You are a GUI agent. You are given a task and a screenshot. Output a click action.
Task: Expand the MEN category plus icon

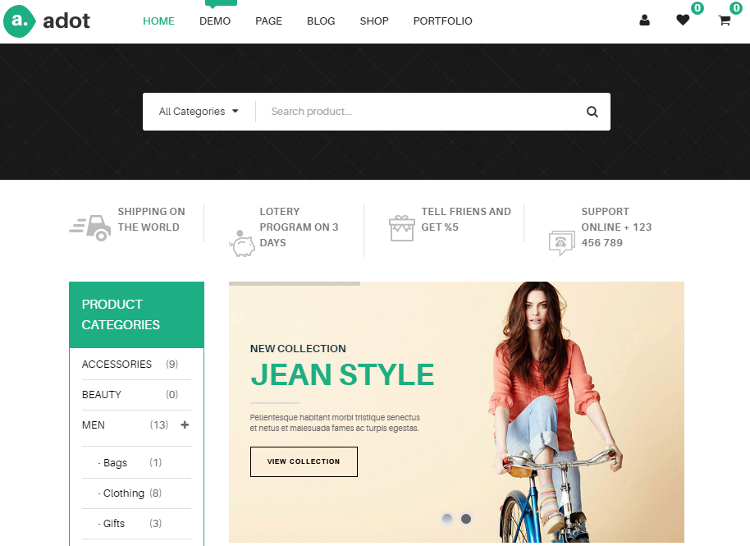[x=185, y=425]
